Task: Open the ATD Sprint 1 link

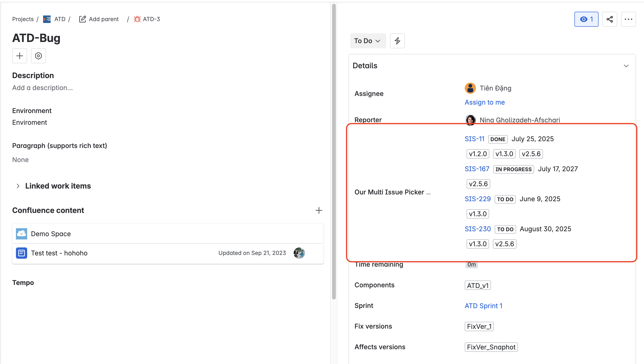Action: click(483, 305)
